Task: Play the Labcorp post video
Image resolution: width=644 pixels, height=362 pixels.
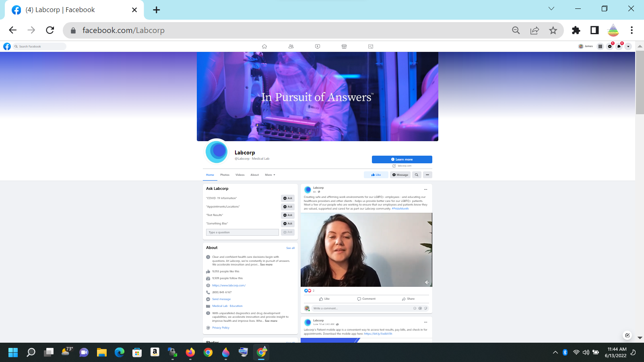Action: tap(366, 250)
